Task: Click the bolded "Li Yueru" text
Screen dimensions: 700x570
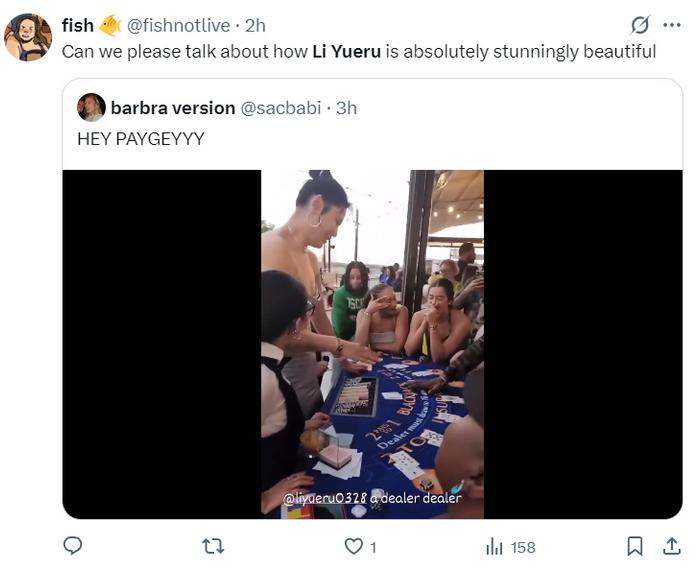Action: click(346, 51)
